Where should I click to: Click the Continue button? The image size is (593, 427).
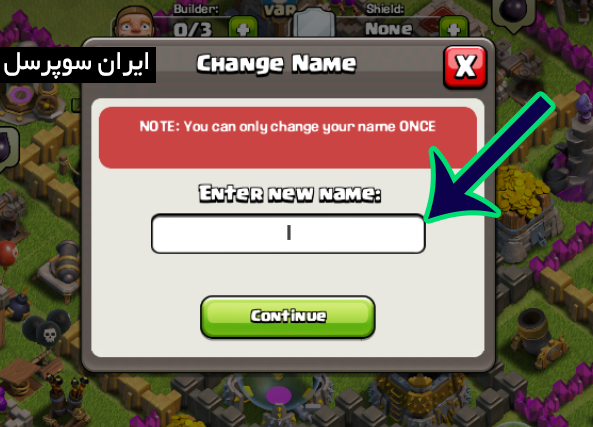(x=288, y=317)
